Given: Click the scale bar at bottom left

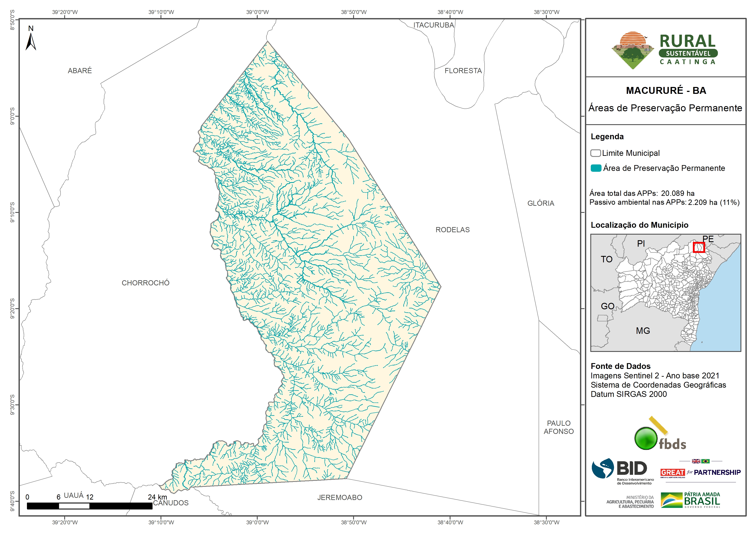Looking at the screenshot, I should (x=89, y=506).
